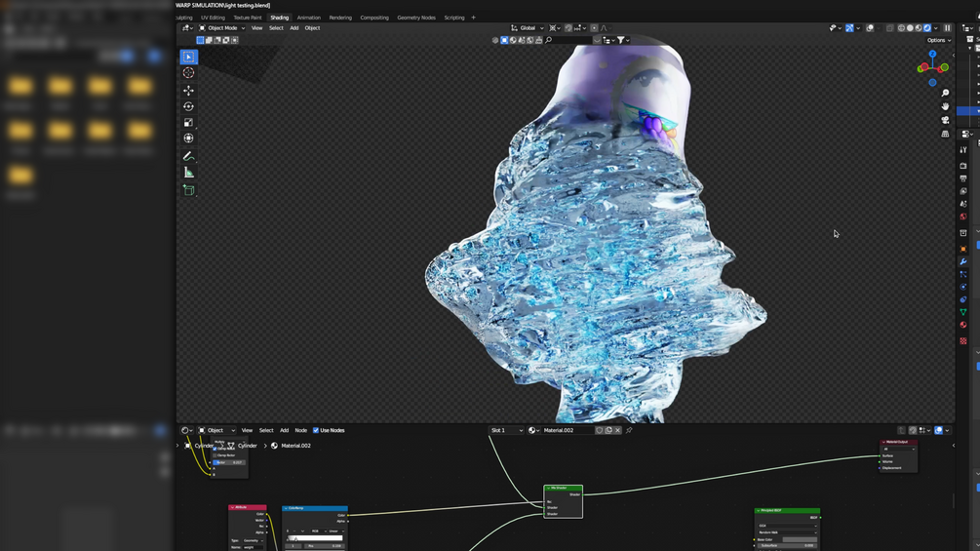Select the Transform tool
This screenshot has height=551, width=980.
(x=189, y=138)
